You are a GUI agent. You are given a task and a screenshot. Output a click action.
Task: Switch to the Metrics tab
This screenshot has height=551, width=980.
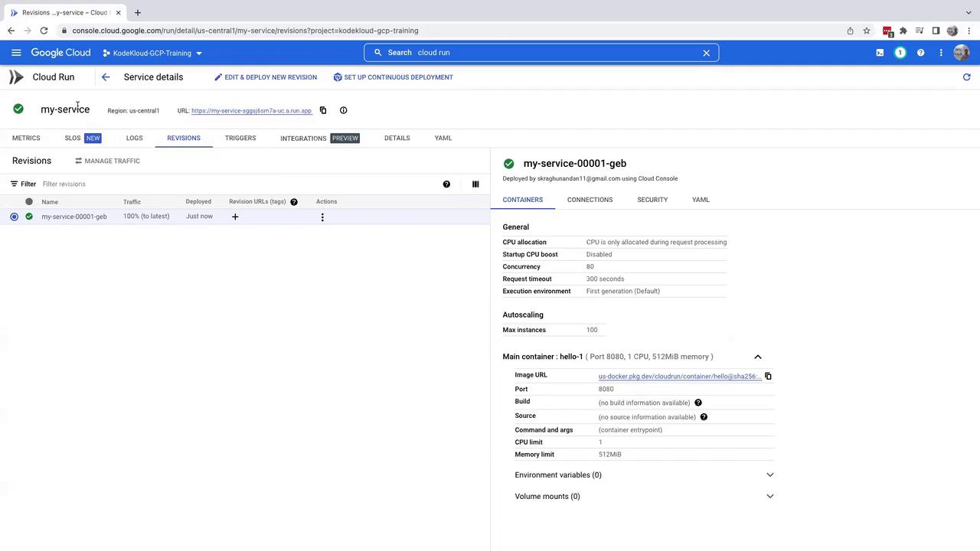tap(26, 138)
